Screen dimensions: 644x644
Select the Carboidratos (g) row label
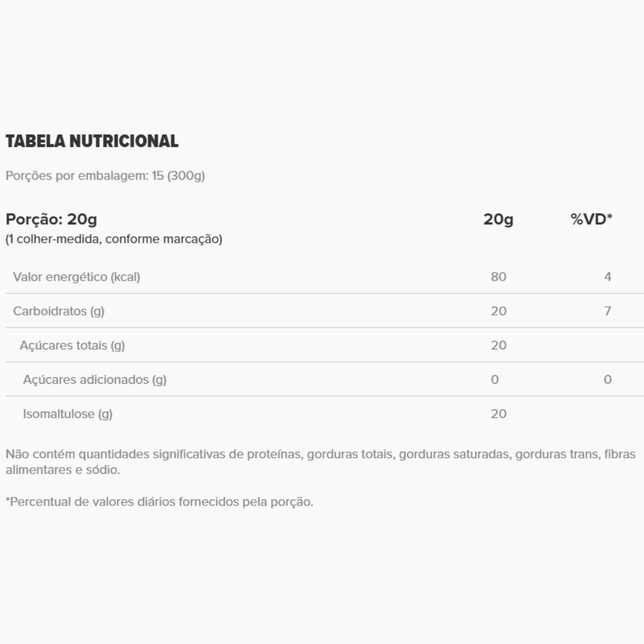point(58,311)
